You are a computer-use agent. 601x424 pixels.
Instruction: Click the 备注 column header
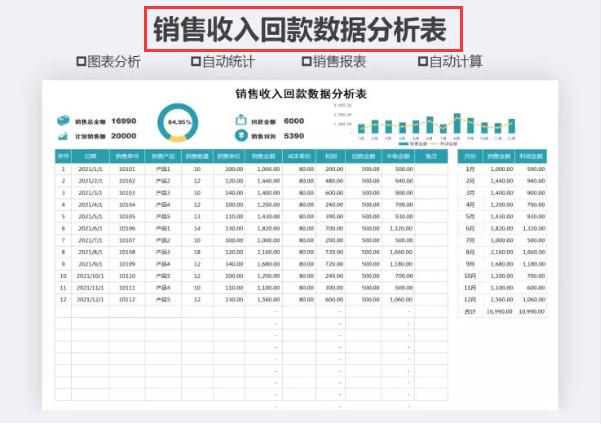pos(431,156)
